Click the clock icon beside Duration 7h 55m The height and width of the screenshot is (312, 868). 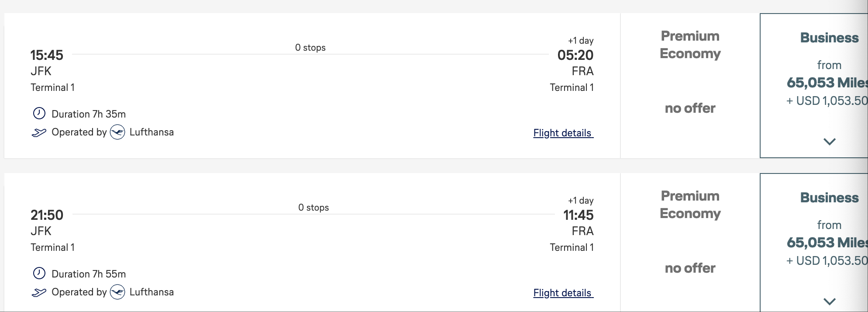pos(39,274)
